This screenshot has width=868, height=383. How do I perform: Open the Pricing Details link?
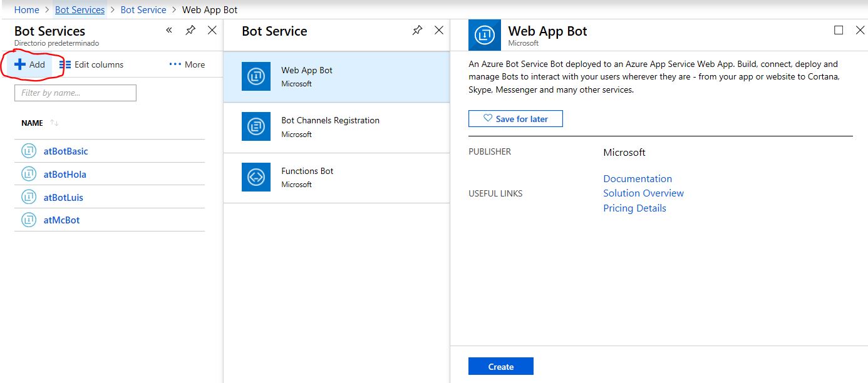[634, 208]
